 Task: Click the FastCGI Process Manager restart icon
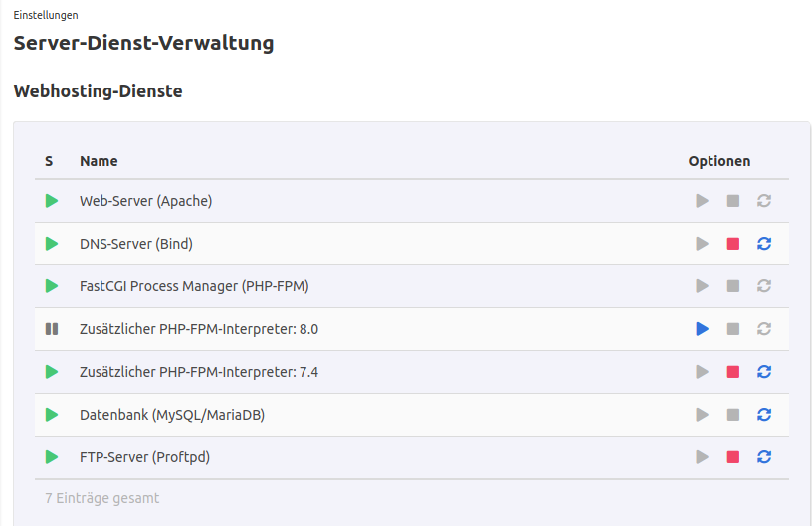point(764,286)
